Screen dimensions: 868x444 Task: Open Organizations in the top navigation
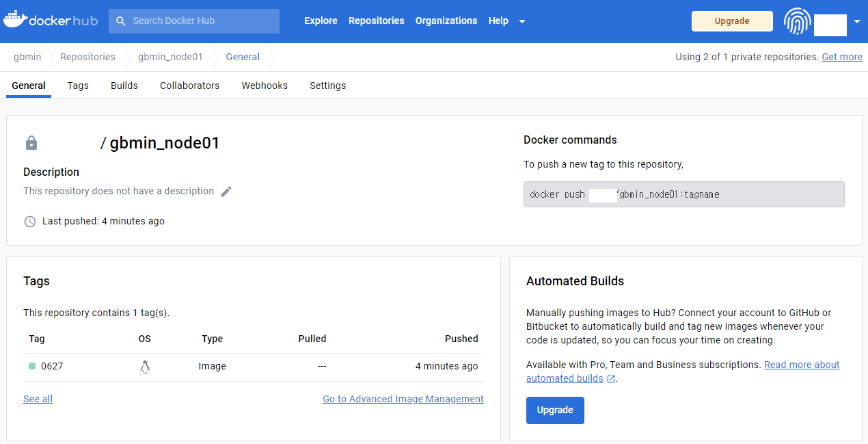pos(446,21)
